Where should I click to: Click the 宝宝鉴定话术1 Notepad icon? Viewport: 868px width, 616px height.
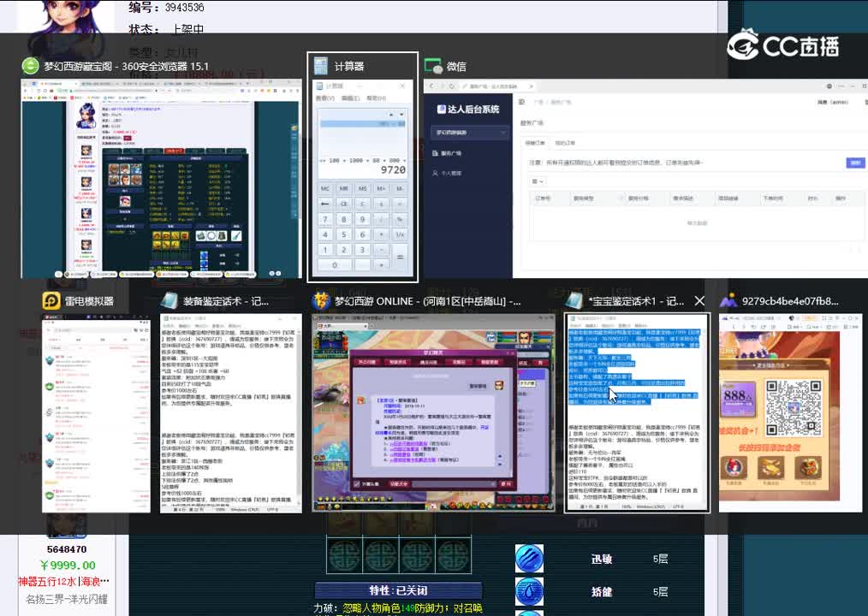coord(574,300)
